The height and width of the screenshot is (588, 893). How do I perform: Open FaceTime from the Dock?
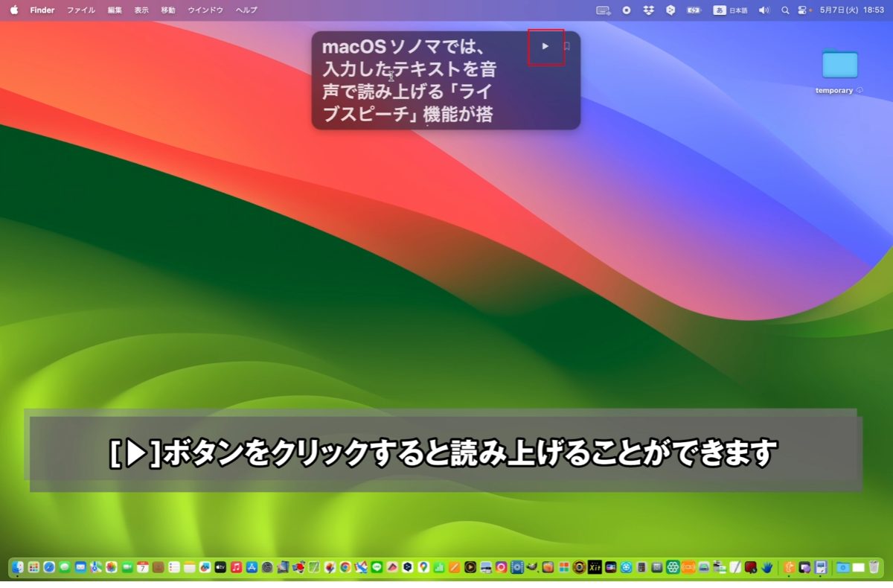(x=127, y=567)
